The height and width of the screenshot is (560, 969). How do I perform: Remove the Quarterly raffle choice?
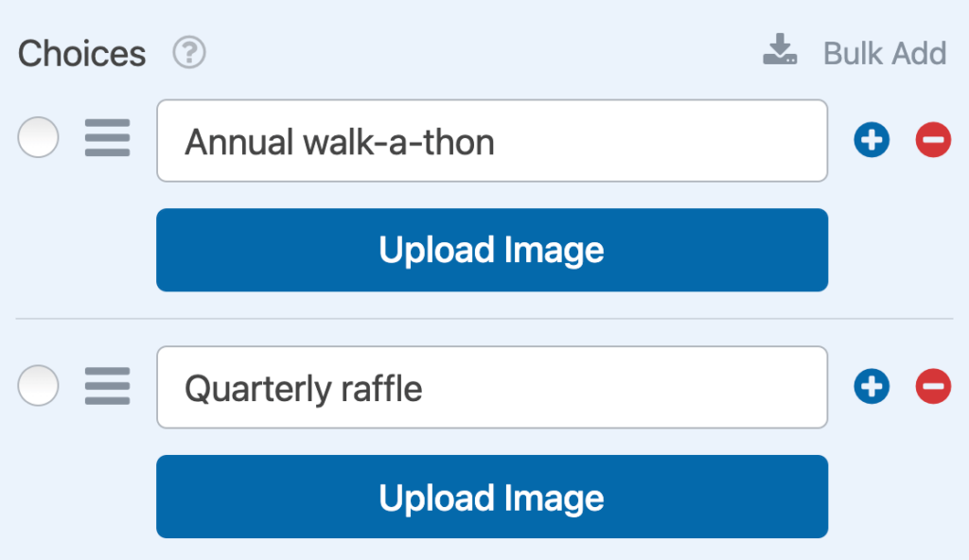point(933,386)
